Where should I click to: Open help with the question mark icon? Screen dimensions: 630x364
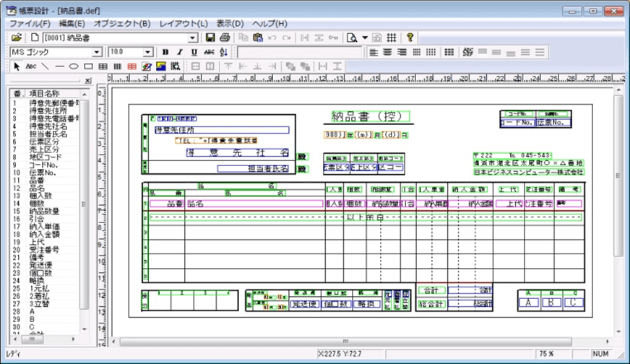[x=410, y=38]
